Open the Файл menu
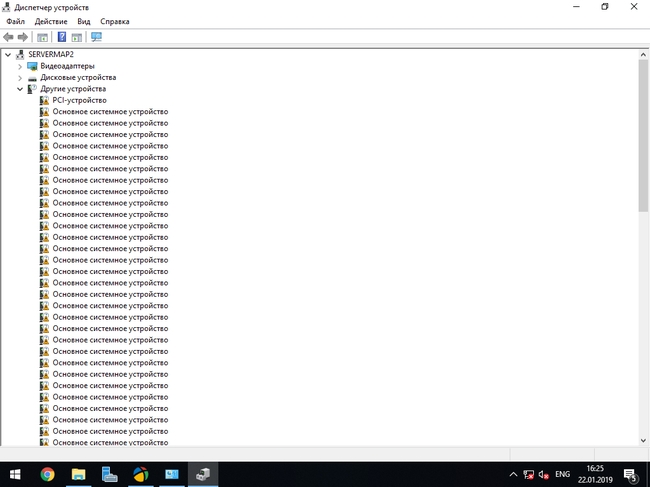The height and width of the screenshot is (487, 650). tap(16, 22)
